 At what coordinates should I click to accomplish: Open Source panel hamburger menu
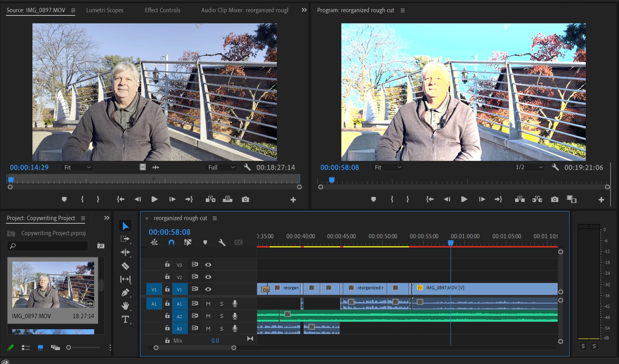pyautogui.click(x=73, y=11)
